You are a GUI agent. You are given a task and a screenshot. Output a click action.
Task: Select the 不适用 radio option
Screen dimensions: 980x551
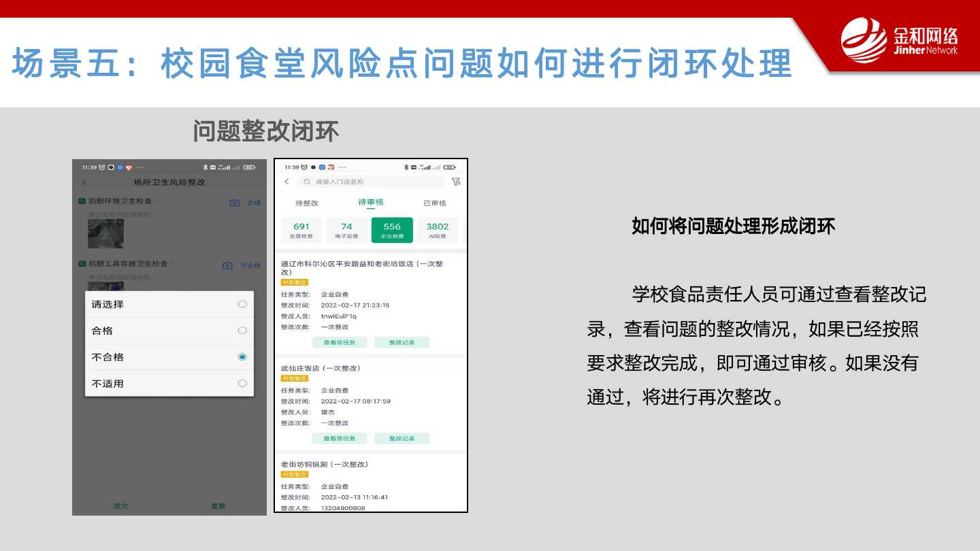(242, 384)
